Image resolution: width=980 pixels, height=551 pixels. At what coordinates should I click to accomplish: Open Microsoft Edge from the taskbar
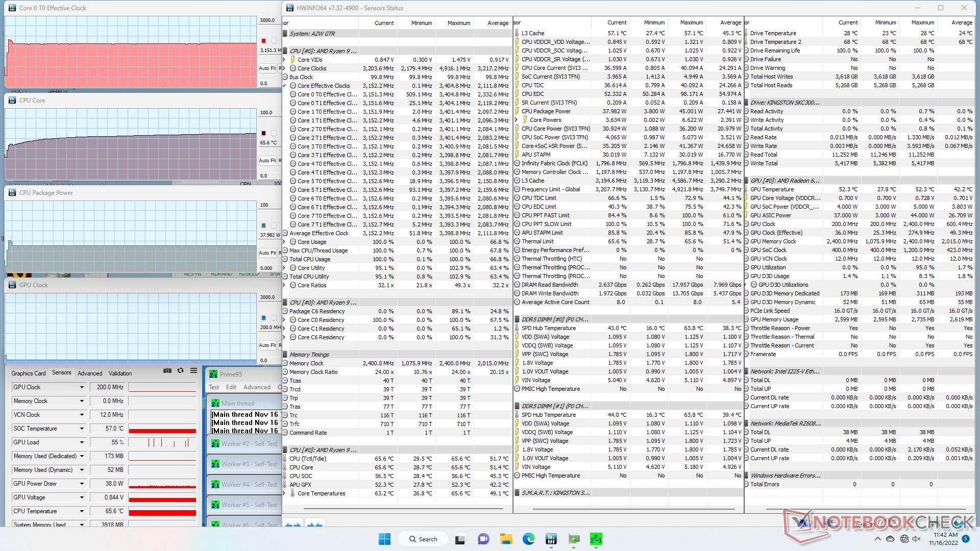point(529,539)
